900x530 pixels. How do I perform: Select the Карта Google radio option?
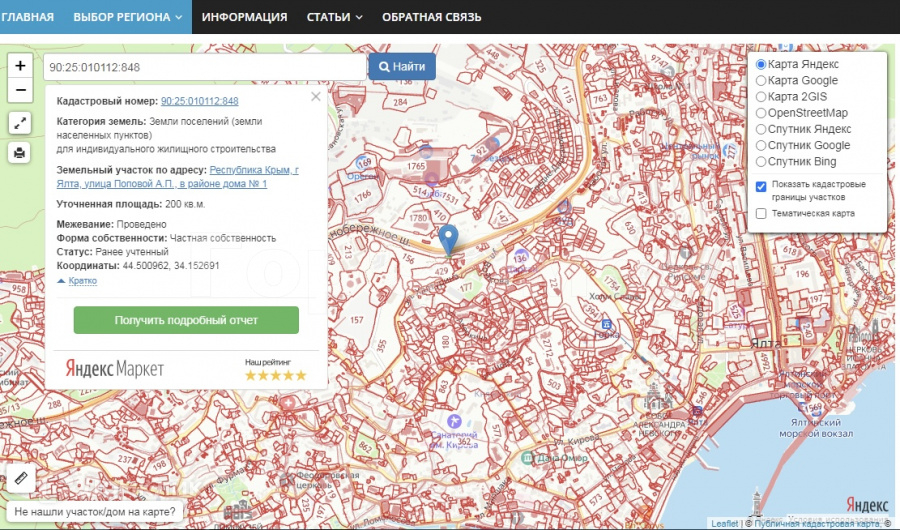point(761,81)
